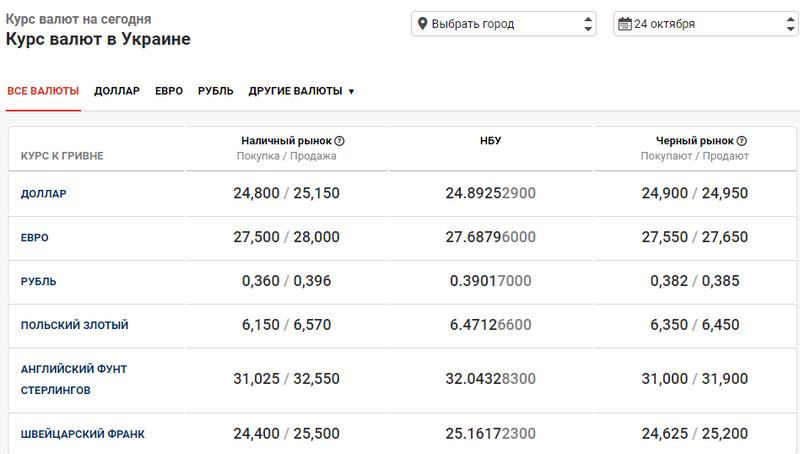Click help icon next to Наличный рынок
Viewport: 800px width, 454px height.
point(340,141)
